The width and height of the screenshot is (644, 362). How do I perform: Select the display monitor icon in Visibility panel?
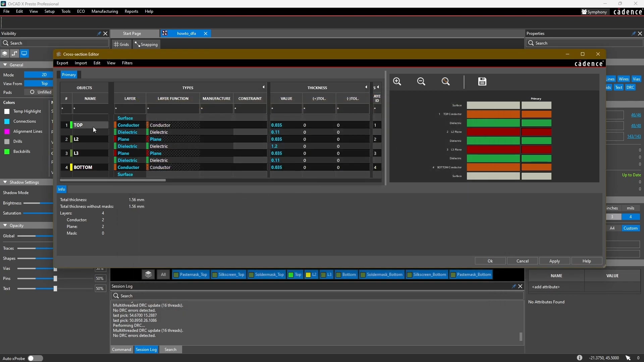[x=24, y=54]
